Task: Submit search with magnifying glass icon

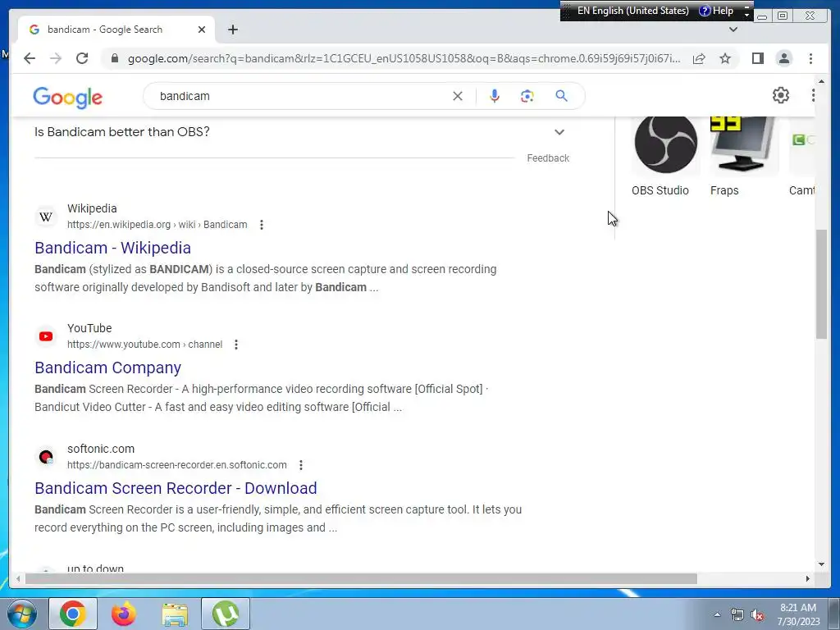Action: [x=561, y=96]
